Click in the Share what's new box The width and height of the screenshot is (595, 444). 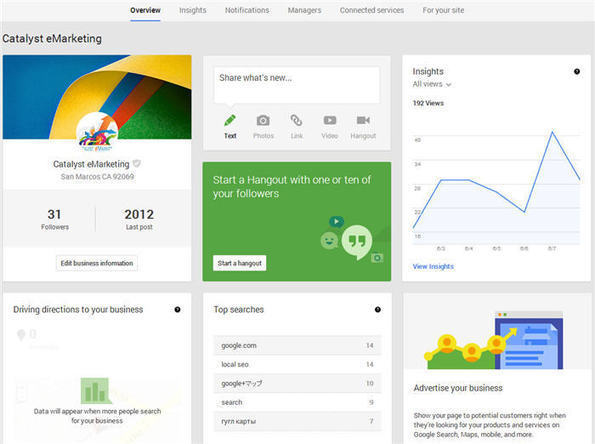coord(297,85)
